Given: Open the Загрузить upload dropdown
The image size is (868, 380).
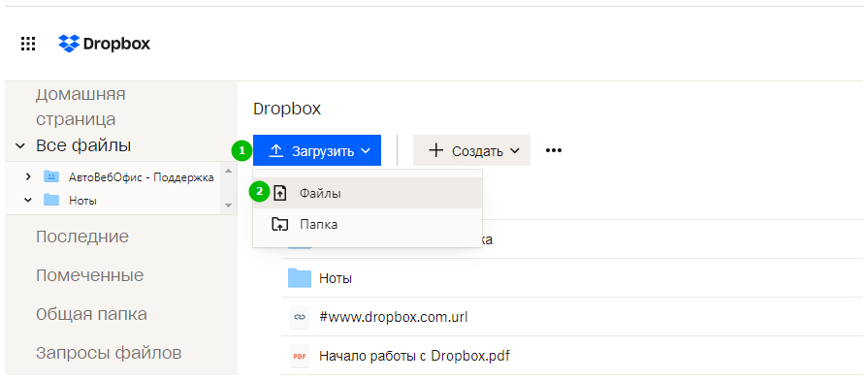Looking at the screenshot, I should pos(317,150).
